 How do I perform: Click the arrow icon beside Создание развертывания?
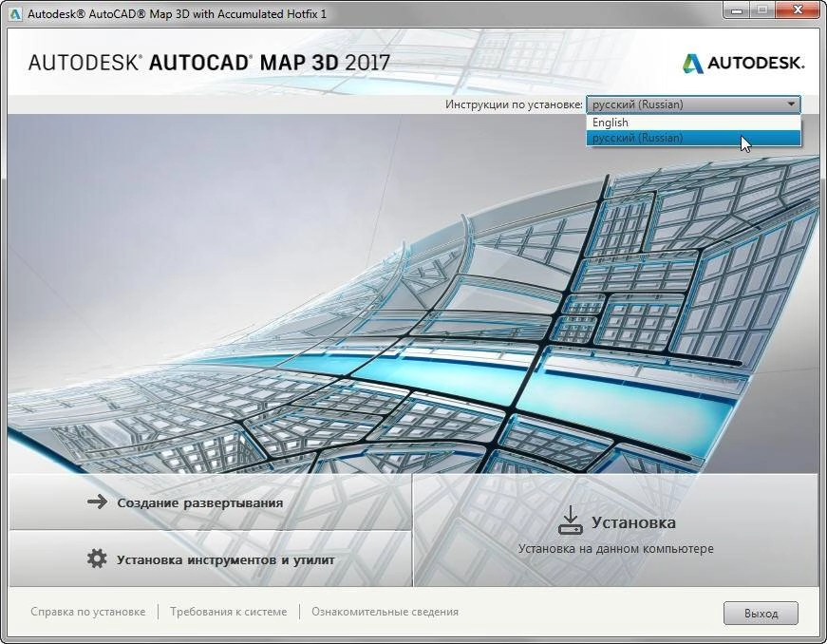tap(97, 502)
